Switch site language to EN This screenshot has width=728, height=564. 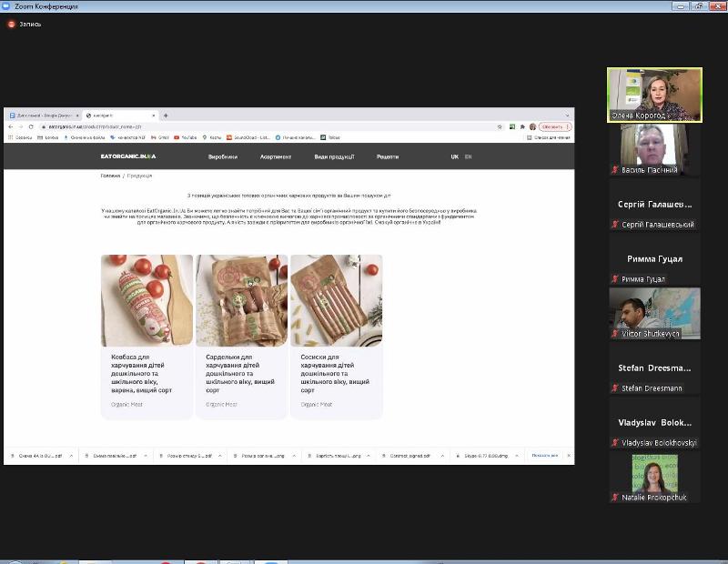click(x=468, y=156)
